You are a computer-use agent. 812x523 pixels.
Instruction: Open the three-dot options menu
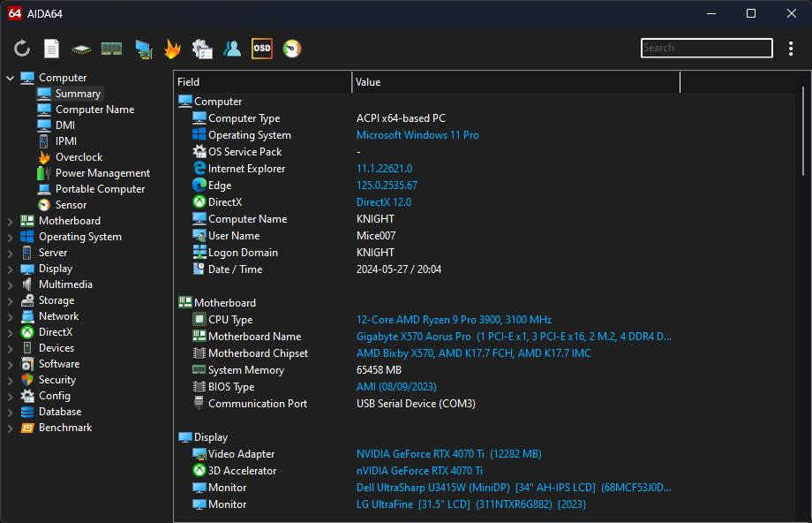pyautogui.click(x=791, y=49)
